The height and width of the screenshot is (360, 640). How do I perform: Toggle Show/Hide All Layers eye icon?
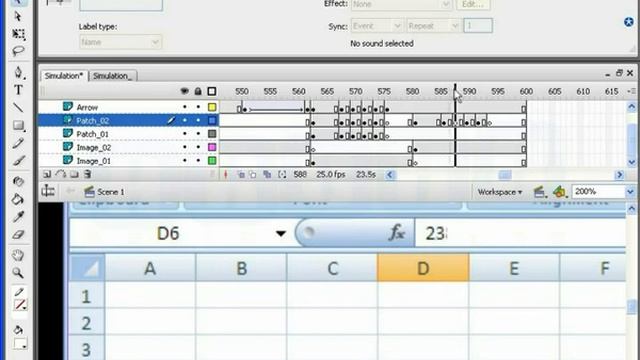pos(184,91)
